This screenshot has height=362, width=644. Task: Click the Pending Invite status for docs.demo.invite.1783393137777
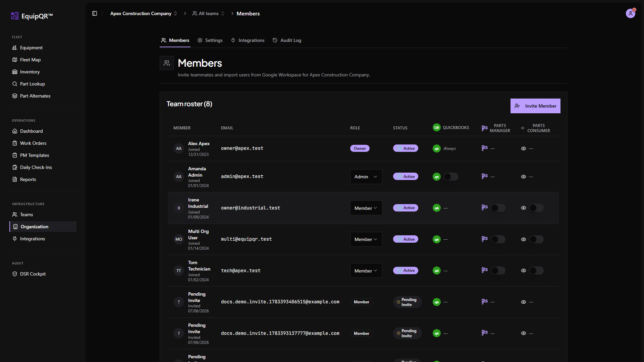[407, 333]
